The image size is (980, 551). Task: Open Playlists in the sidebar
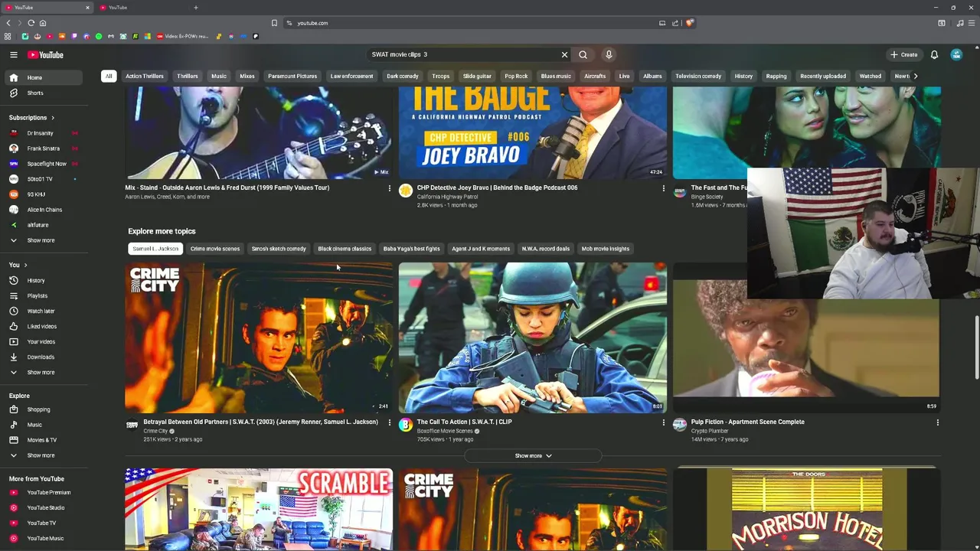pos(44,295)
